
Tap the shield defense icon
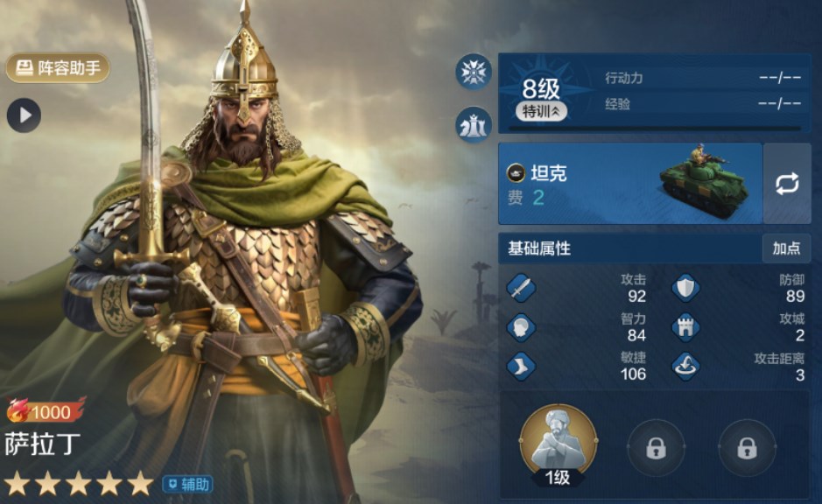coord(685,288)
